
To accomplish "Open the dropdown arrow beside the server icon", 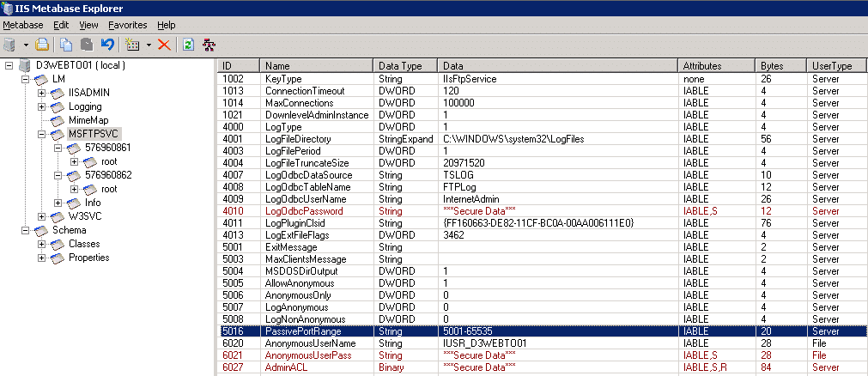I will pyautogui.click(x=26, y=45).
